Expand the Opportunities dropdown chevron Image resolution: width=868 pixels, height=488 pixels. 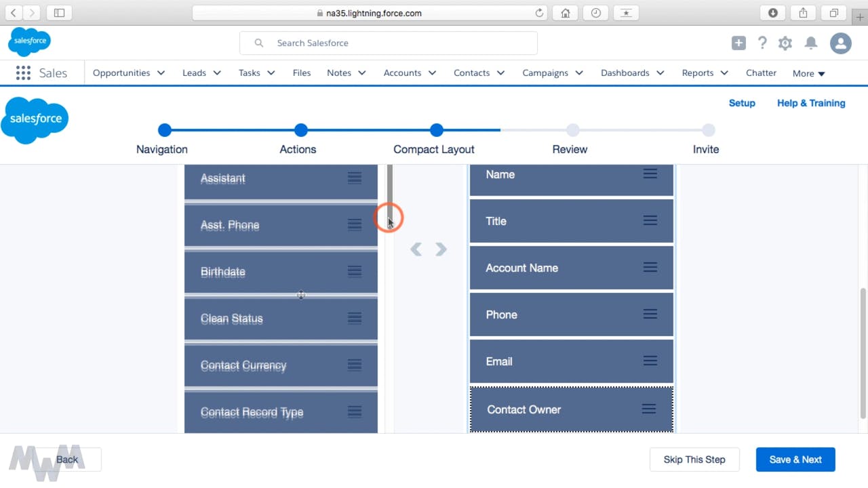tap(161, 73)
